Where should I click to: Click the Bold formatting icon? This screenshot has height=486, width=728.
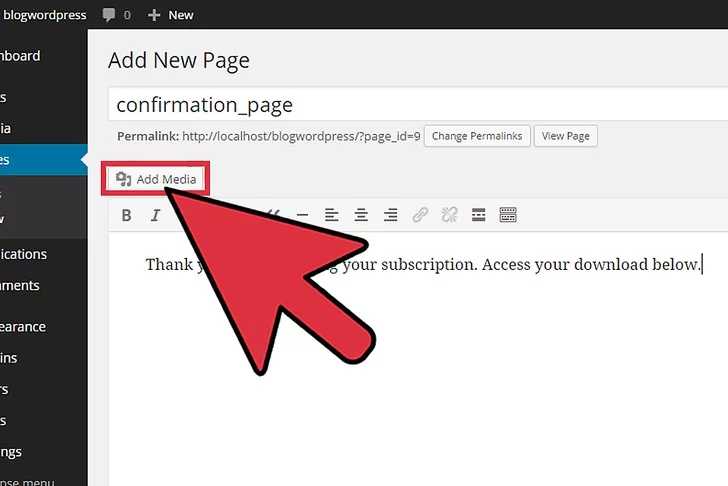coord(126,215)
